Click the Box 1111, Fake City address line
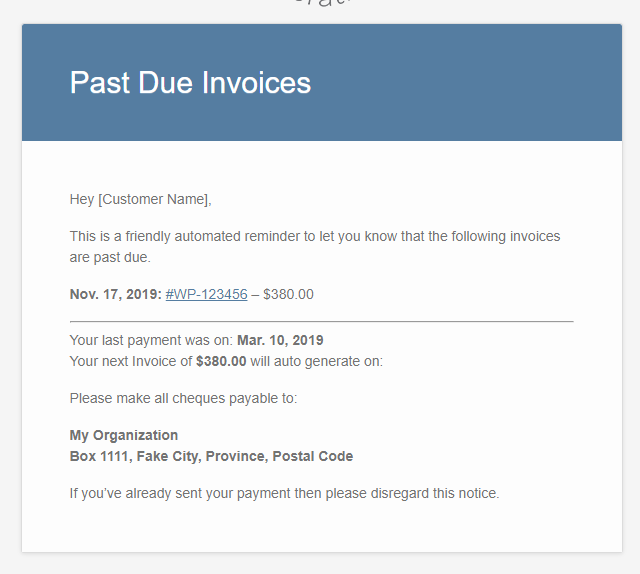 click(211, 456)
